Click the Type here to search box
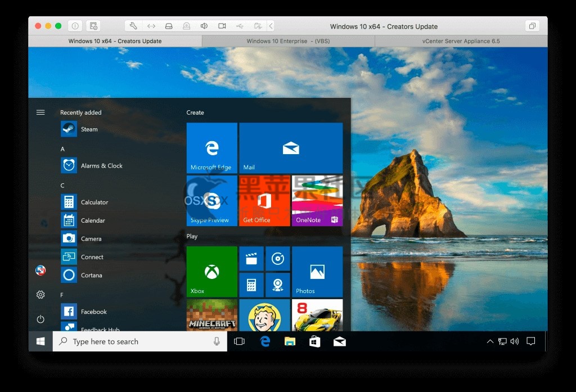This screenshot has width=576, height=392. tap(140, 341)
